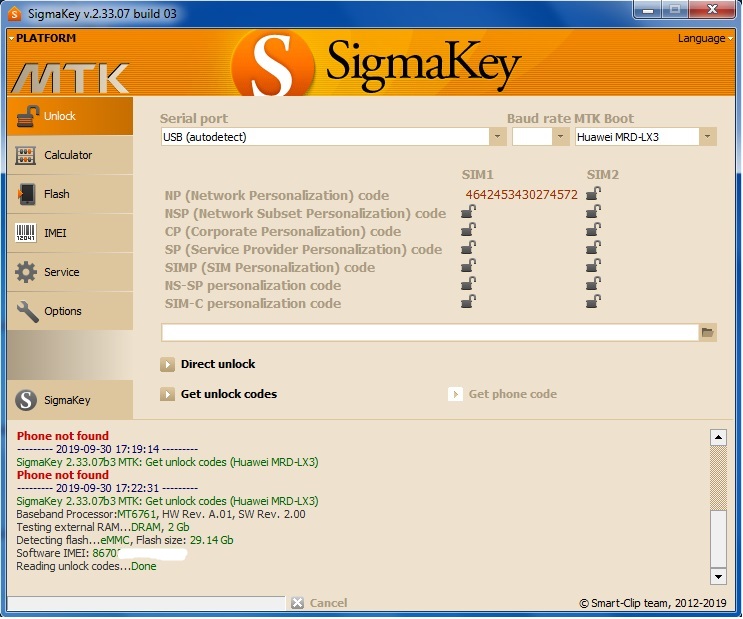743x619 pixels.
Task: Click Get unlock codes
Action: point(218,394)
